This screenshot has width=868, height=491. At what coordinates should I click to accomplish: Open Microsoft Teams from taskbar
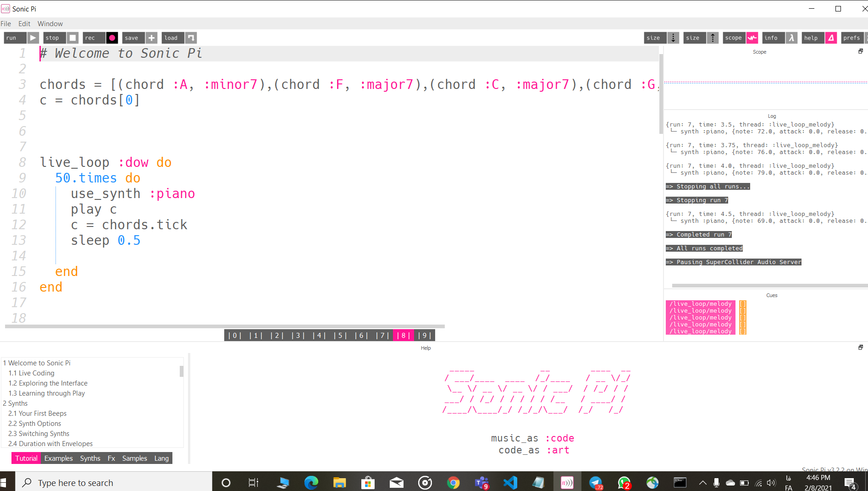(481, 482)
